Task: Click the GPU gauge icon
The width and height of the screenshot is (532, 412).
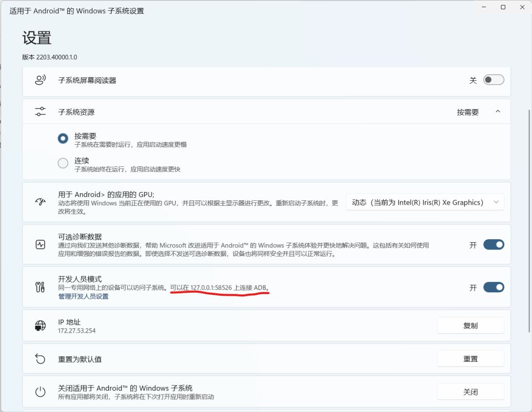Action: [x=40, y=202]
